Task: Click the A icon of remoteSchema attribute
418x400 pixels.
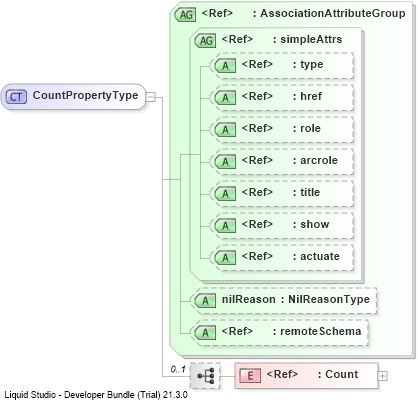Action: [205, 333]
